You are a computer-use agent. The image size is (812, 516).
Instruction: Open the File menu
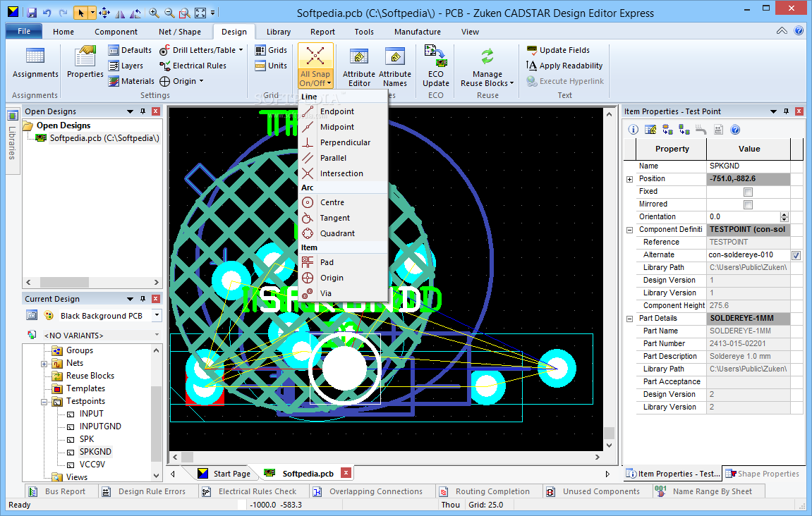pyautogui.click(x=24, y=31)
